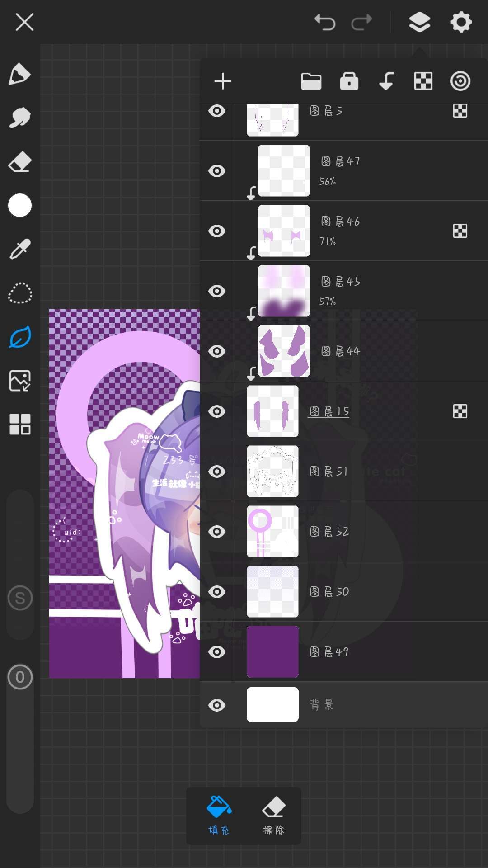Activate the lasso selection tool
The height and width of the screenshot is (868, 488).
tap(20, 293)
